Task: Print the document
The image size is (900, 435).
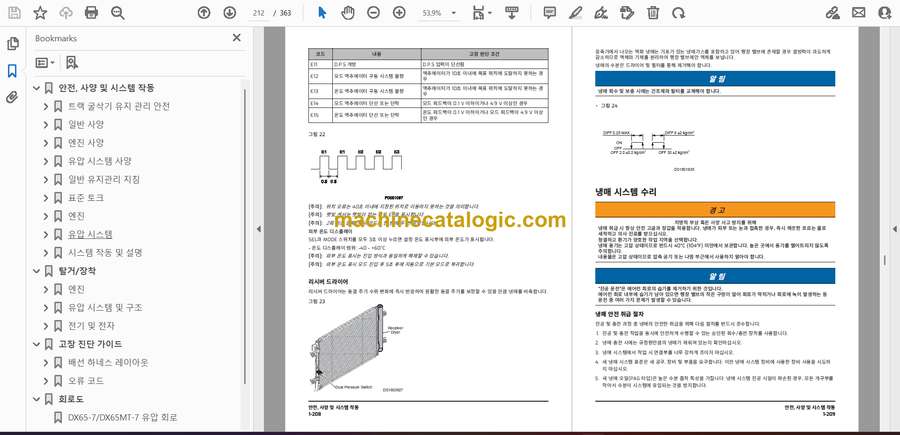Action: (x=91, y=13)
